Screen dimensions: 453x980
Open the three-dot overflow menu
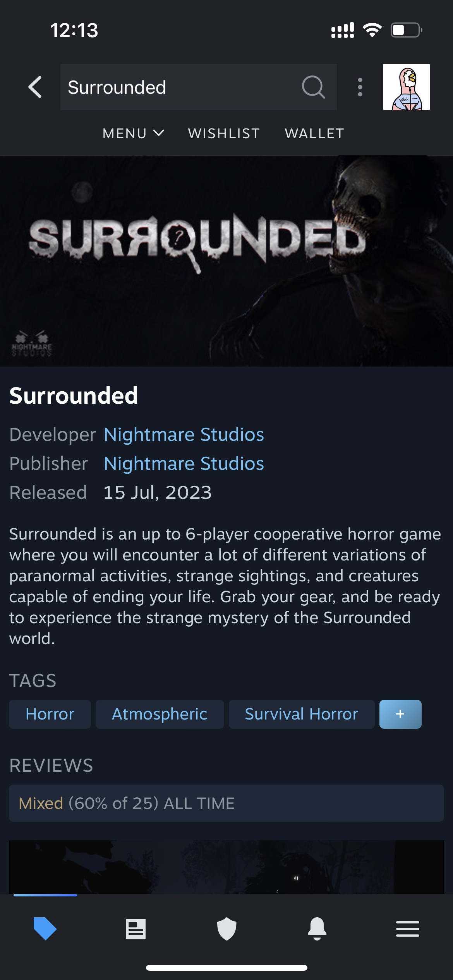point(360,87)
